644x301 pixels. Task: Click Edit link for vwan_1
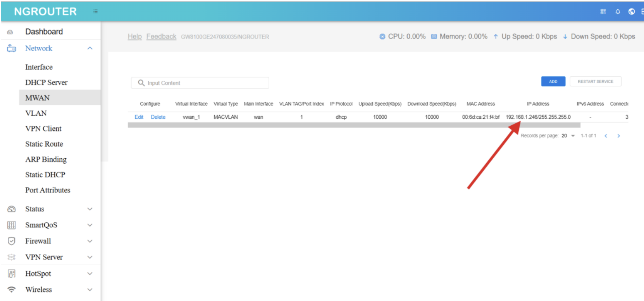click(139, 117)
